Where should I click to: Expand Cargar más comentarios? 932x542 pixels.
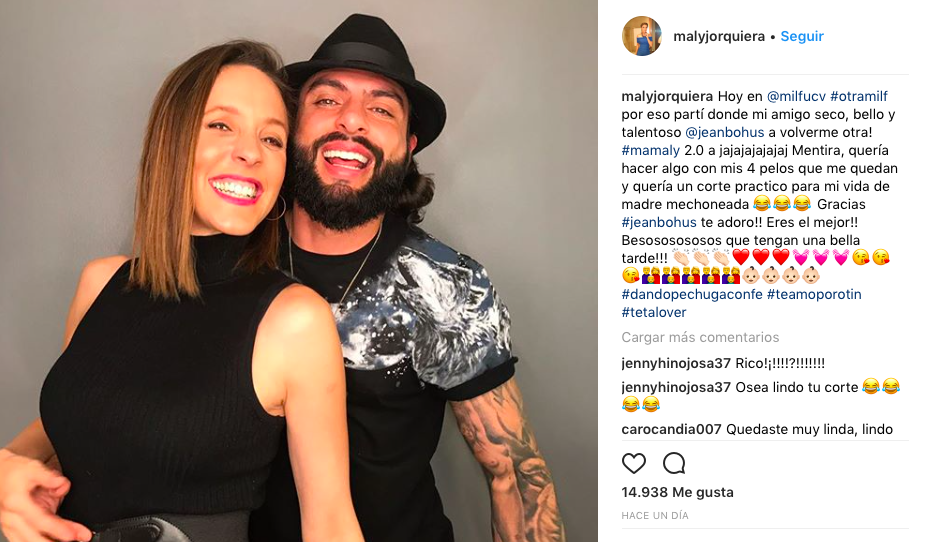point(700,337)
